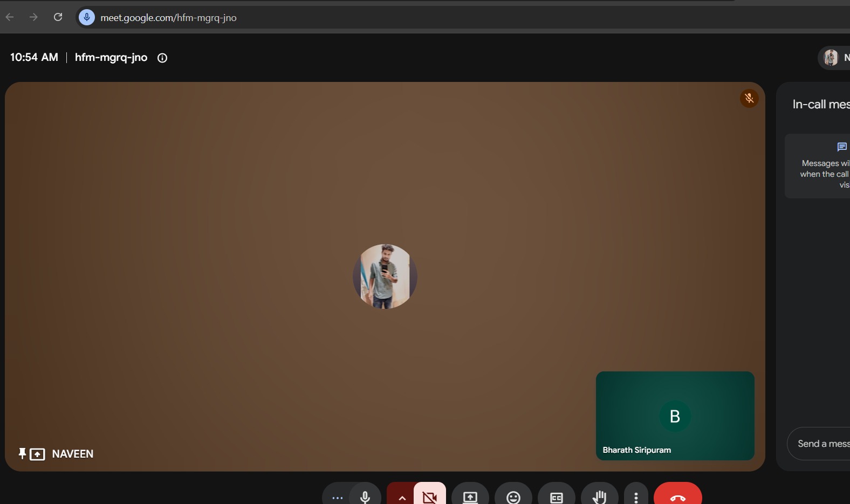850x504 pixels.
Task: Open audio settings dots beside microphone
Action: (x=337, y=498)
